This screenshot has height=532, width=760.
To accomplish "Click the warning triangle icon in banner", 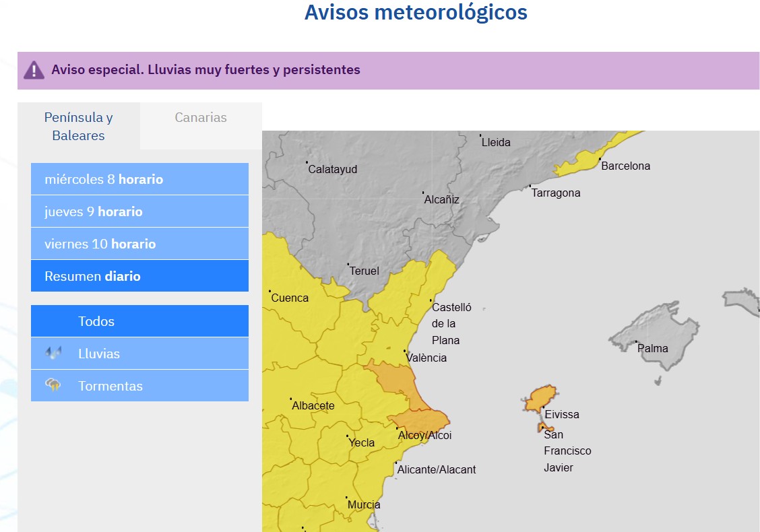I will [x=34, y=70].
